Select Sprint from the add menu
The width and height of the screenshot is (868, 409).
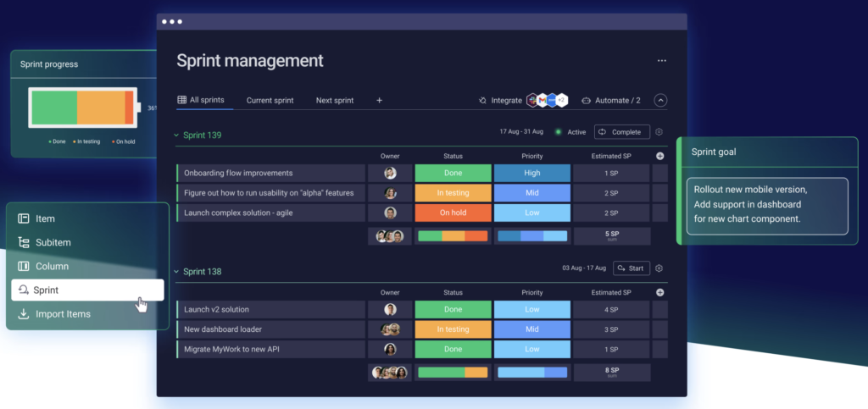click(x=87, y=290)
